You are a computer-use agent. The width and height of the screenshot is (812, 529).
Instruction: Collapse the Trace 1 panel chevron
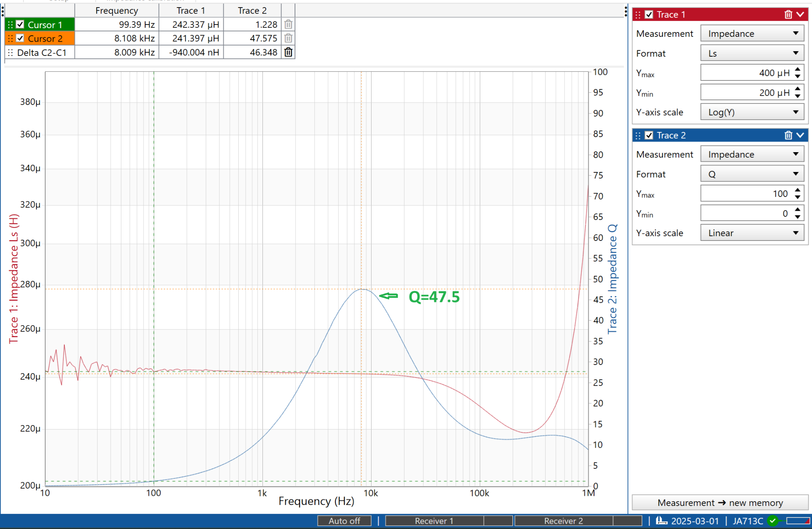(x=801, y=15)
